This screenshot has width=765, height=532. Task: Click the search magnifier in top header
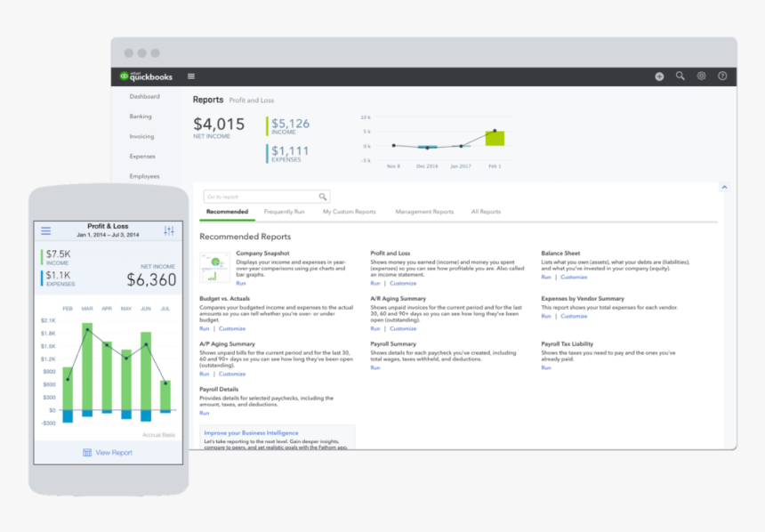680,77
